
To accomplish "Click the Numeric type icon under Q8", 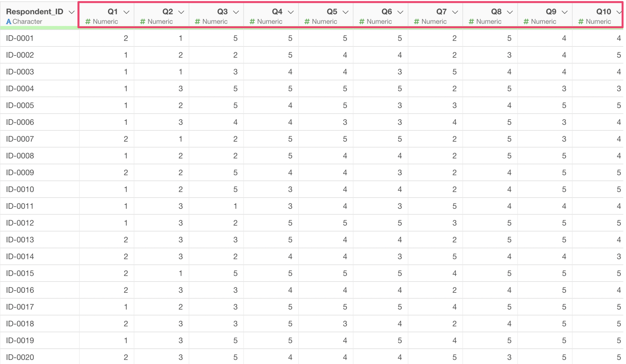I will tap(471, 22).
